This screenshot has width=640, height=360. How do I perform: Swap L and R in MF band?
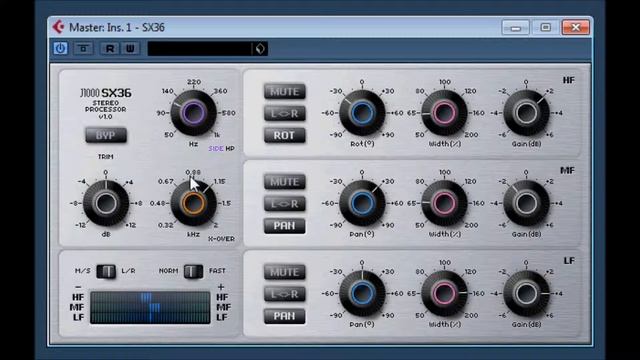(x=284, y=203)
